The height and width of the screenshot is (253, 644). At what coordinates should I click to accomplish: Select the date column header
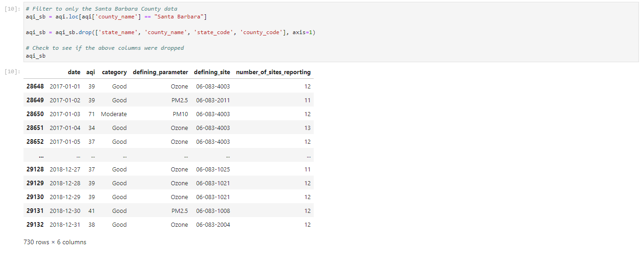coord(74,72)
